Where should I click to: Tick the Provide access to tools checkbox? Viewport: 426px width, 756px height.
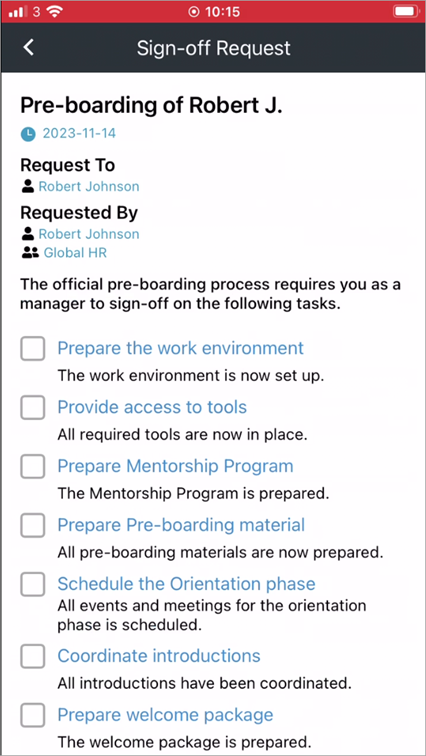[x=33, y=407]
